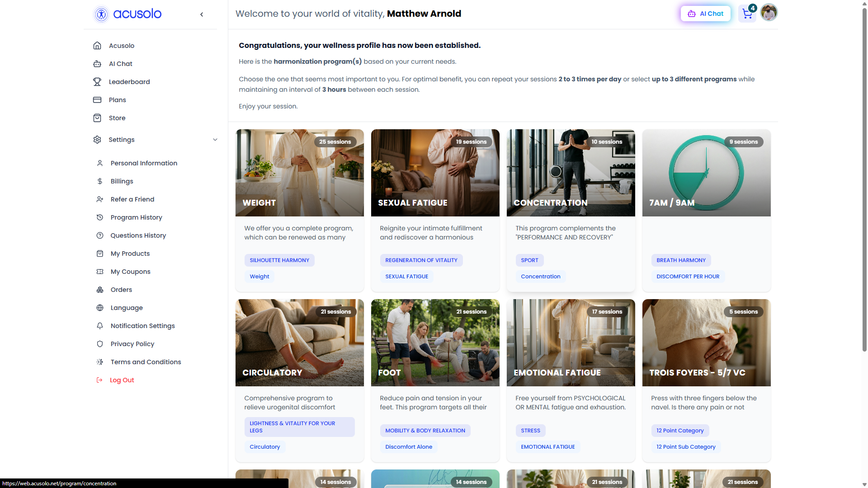Select My Coupons menu item

[x=131, y=272]
